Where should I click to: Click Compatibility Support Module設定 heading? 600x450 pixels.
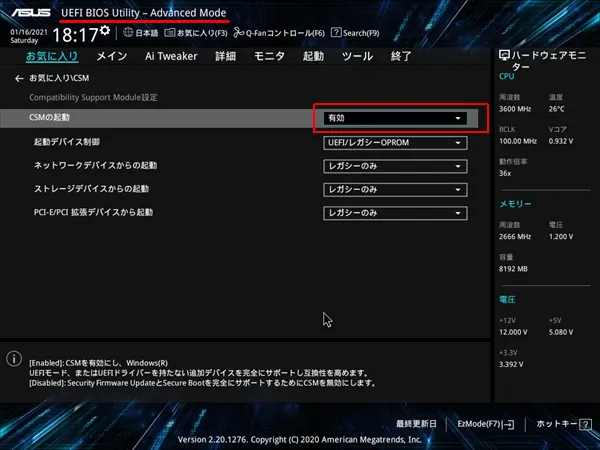(93, 97)
